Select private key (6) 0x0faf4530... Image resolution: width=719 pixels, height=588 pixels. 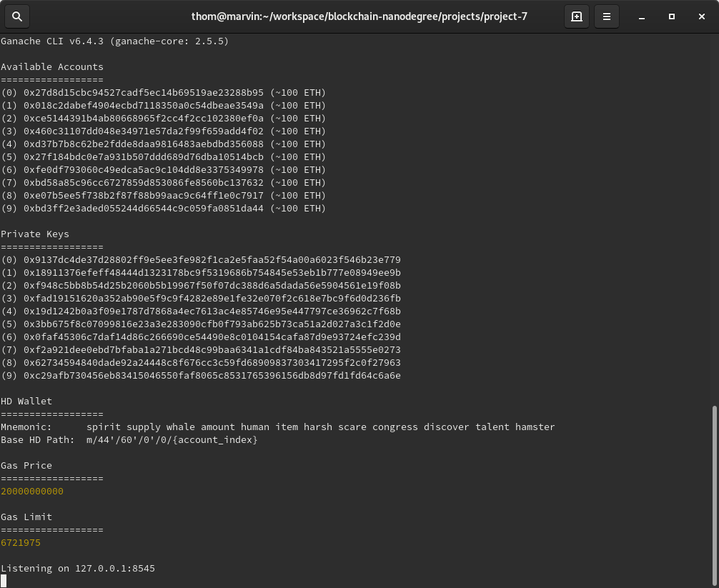coord(212,337)
